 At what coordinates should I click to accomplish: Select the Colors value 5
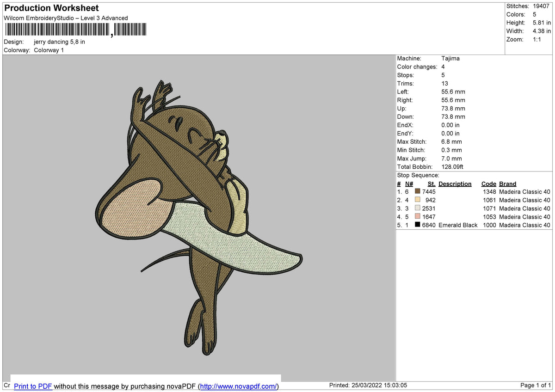tap(535, 14)
